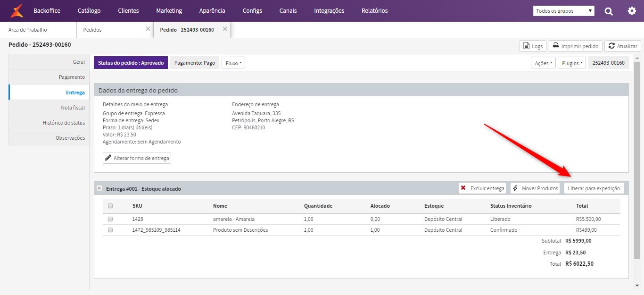Click Nome column header
Viewport: 644px width, 295px height.
coord(220,206)
